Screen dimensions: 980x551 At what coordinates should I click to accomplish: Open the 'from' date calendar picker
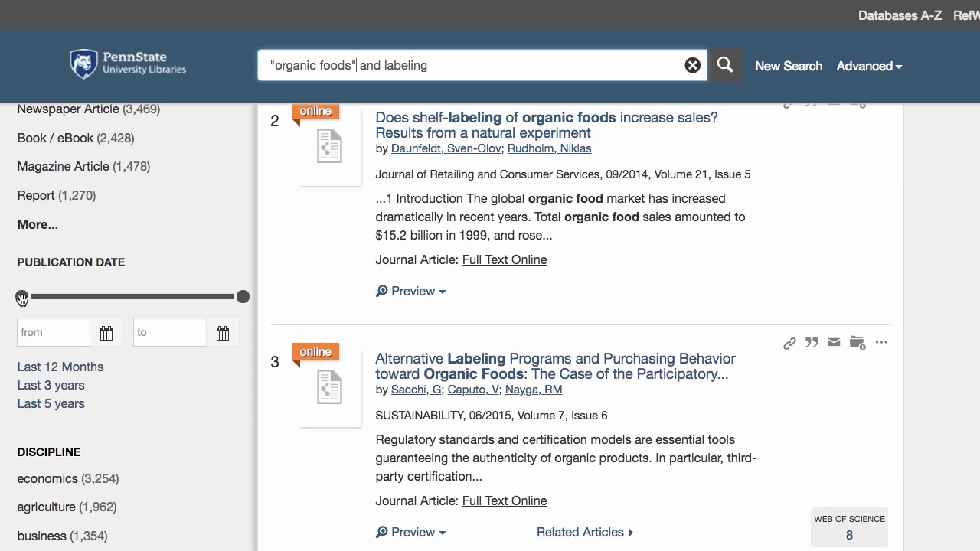[106, 333]
